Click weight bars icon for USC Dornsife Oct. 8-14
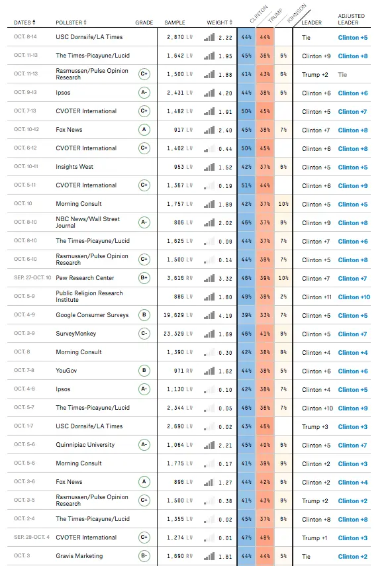The width and height of the screenshot is (392, 566). click(209, 37)
